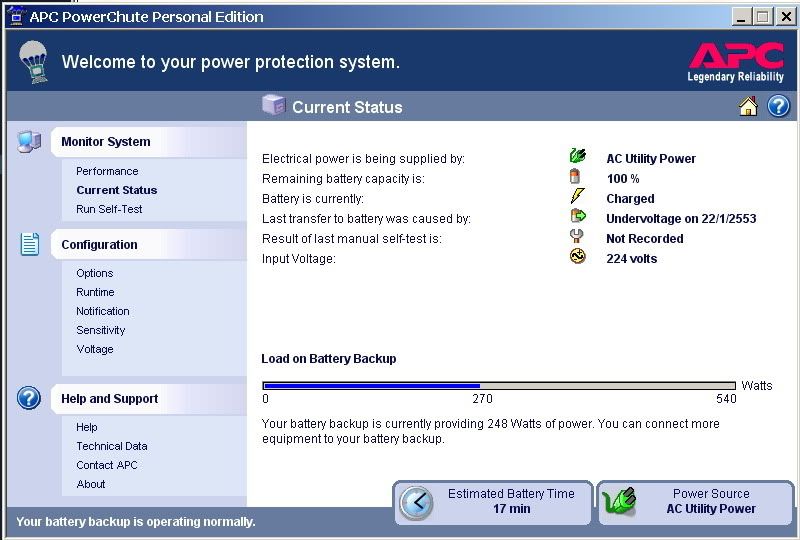Viewport: 800px width, 540px height.
Task: Open the Performance page
Action: (107, 171)
